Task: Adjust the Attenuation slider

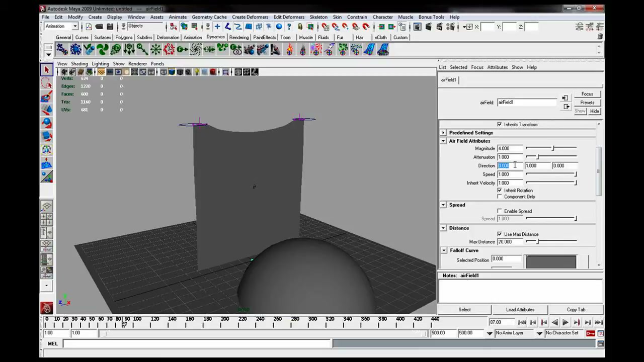Action: (x=551, y=157)
